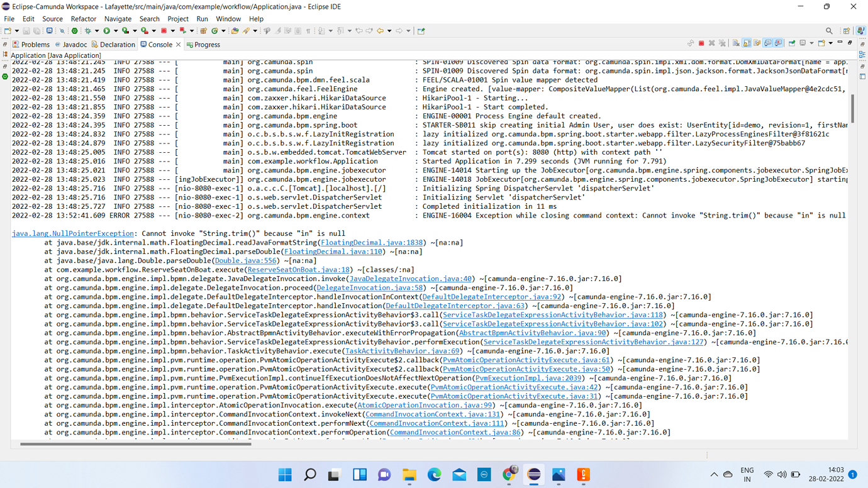
Task: Close the Console tab
Action: [179, 45]
